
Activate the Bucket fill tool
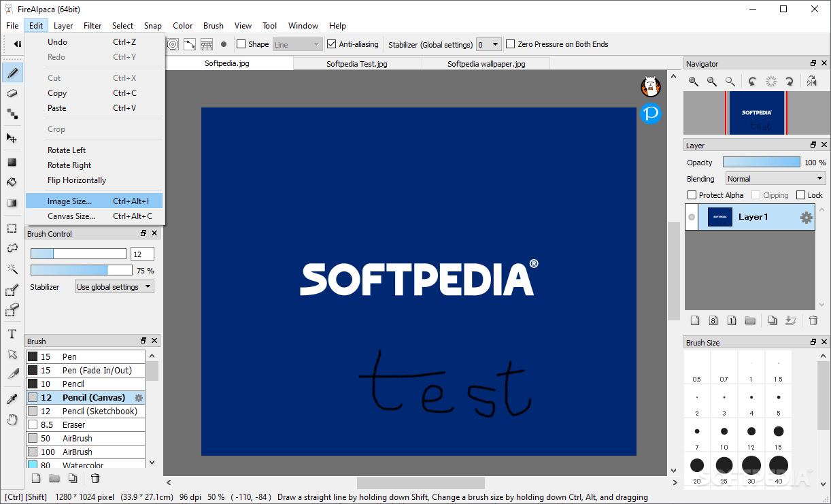[x=12, y=182]
